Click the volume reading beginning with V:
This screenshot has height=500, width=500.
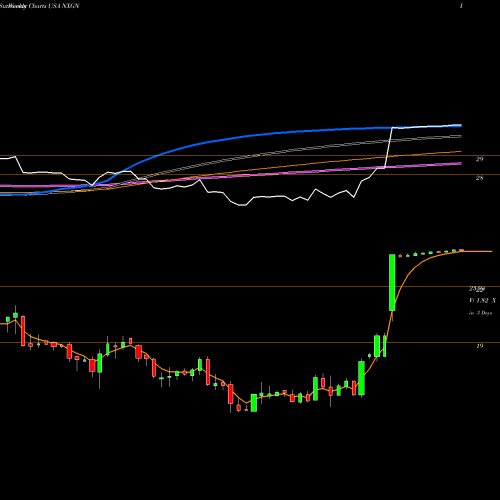coord(482,301)
